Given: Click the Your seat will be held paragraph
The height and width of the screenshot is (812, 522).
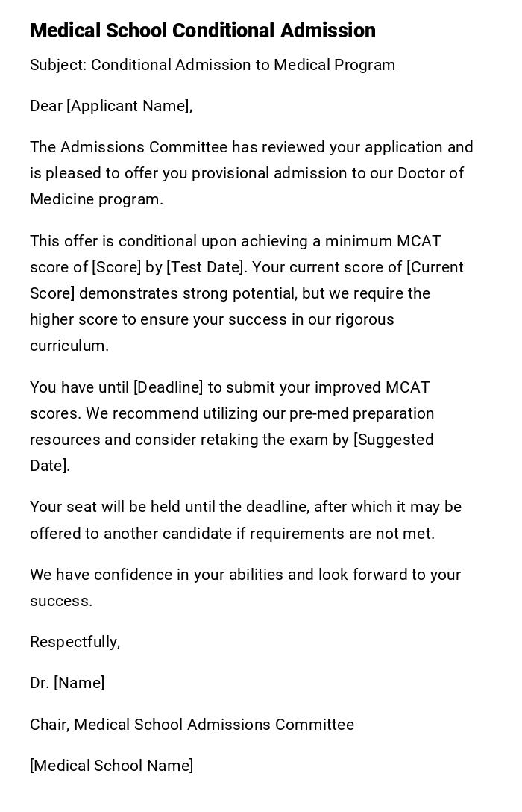Looking at the screenshot, I should pyautogui.click(x=245, y=520).
